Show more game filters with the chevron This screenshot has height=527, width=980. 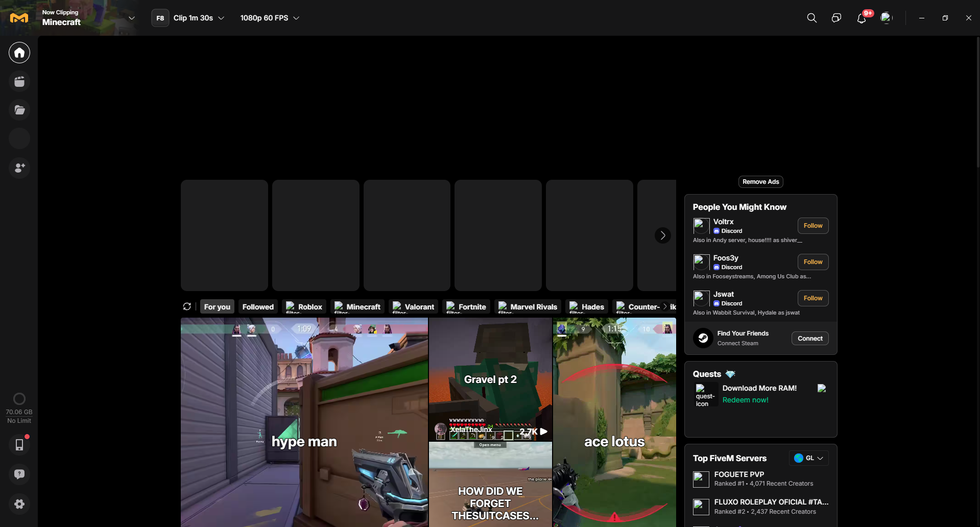coord(664,306)
